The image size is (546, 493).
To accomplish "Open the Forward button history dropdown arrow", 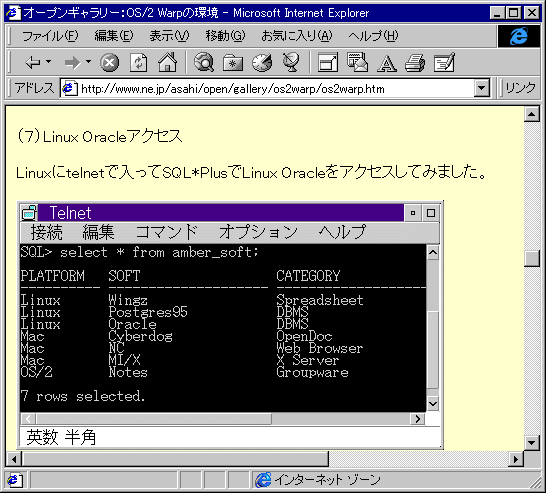I will (88, 62).
